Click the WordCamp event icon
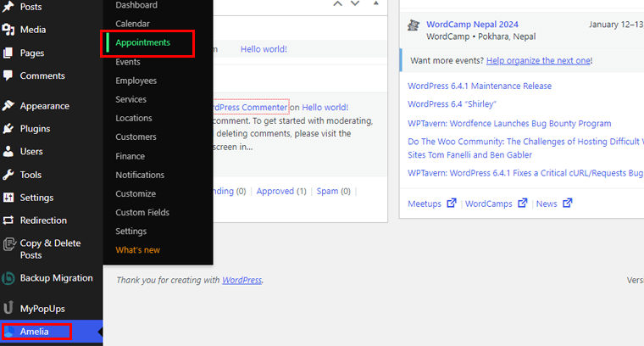The image size is (644, 346). pyautogui.click(x=414, y=25)
